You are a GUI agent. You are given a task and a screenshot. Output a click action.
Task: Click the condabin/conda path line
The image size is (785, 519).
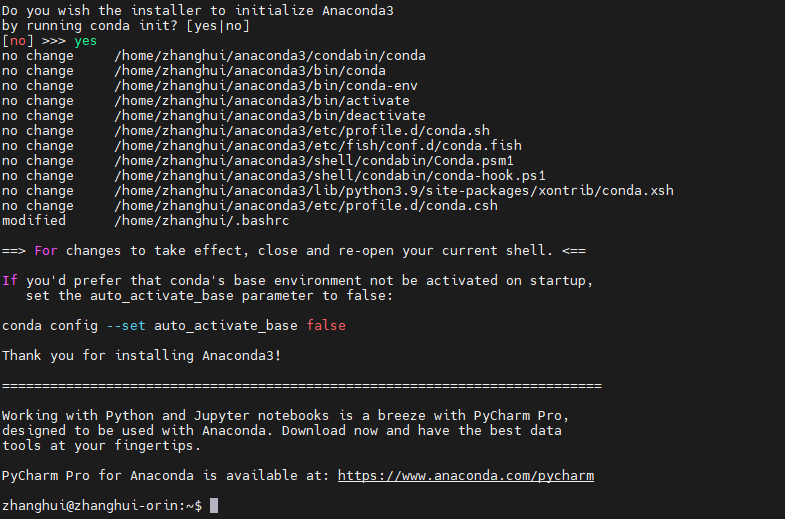tap(270, 56)
